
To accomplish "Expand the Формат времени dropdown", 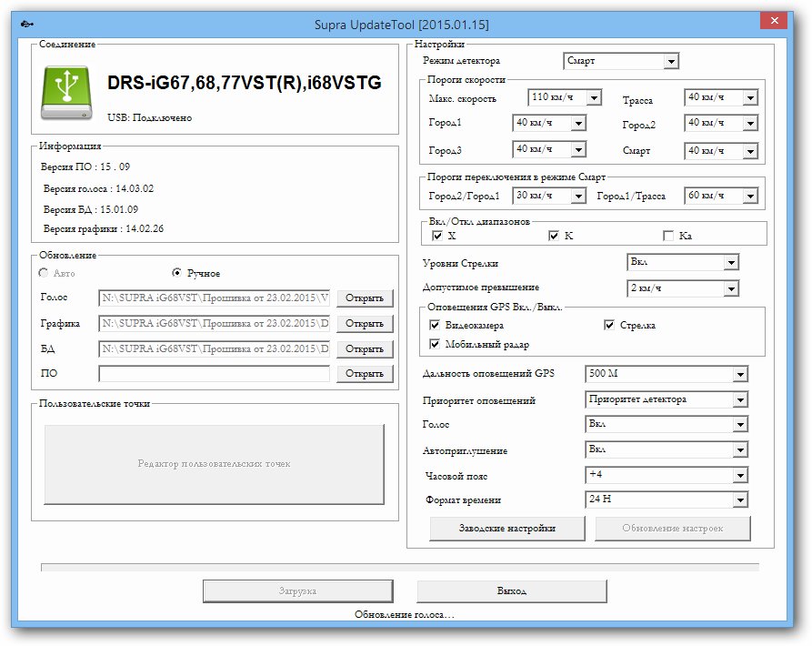I will coord(667,500).
